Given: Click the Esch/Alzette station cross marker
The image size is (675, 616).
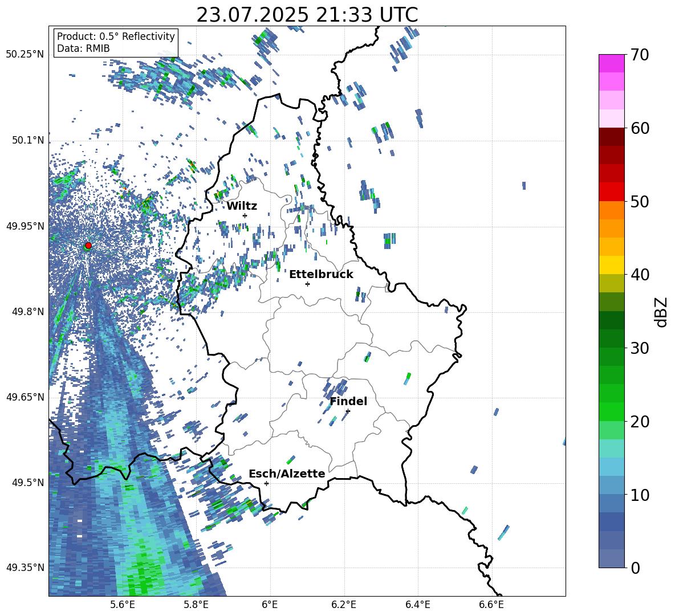Looking at the screenshot, I should pos(266,483).
